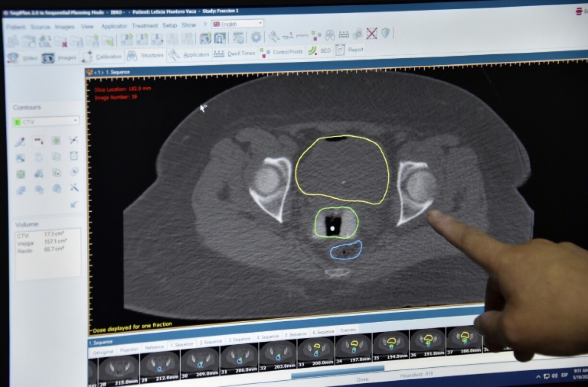The height and width of the screenshot is (387, 588).
Task: Click the green BED icon on the tab bar
Action: pyautogui.click(x=312, y=50)
